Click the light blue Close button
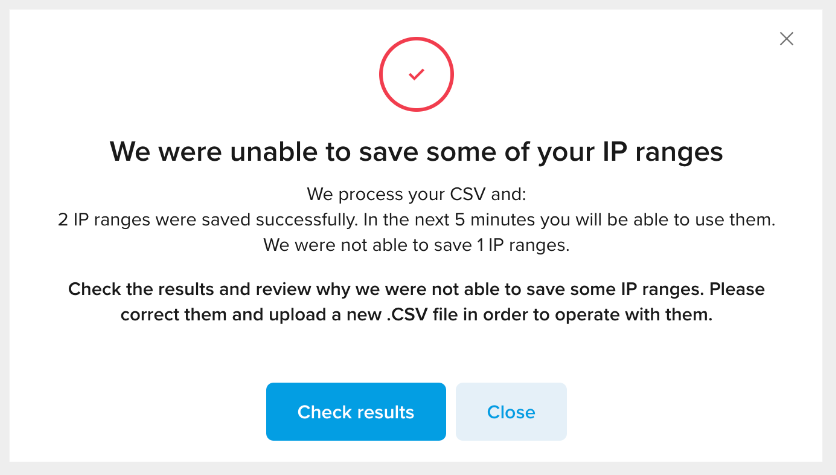 [511, 412]
